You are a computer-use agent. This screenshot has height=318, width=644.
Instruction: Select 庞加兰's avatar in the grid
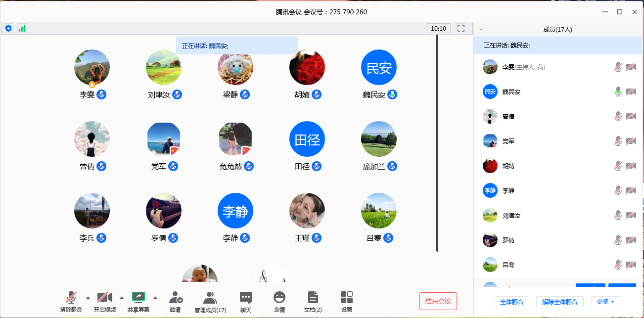(x=379, y=139)
